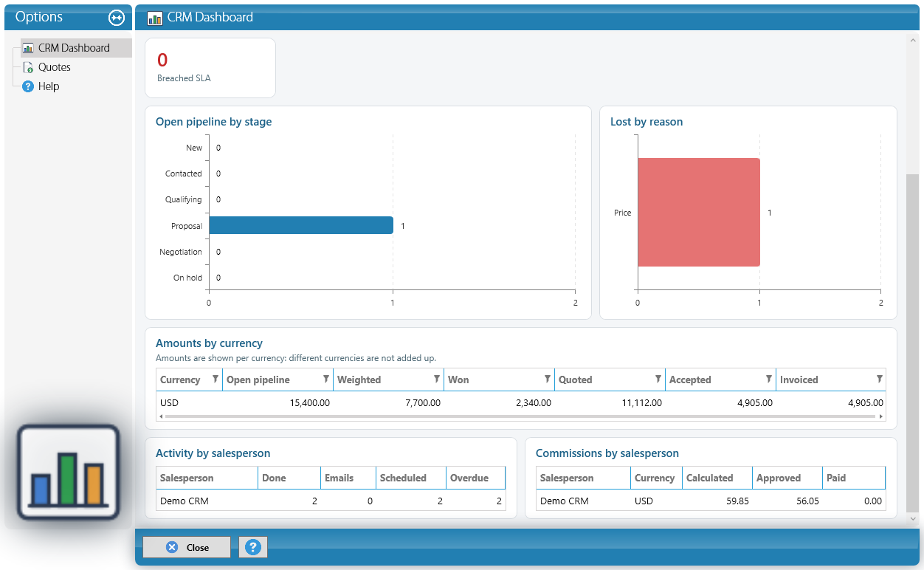
Task: Click the Amounts table right scroll arrow
Action: pos(880,417)
